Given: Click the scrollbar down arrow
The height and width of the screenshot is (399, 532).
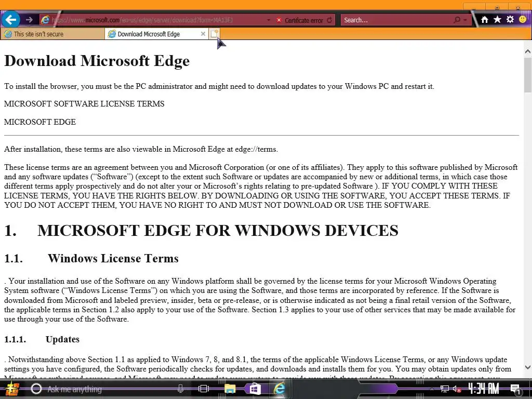Looking at the screenshot, I should [528, 367].
